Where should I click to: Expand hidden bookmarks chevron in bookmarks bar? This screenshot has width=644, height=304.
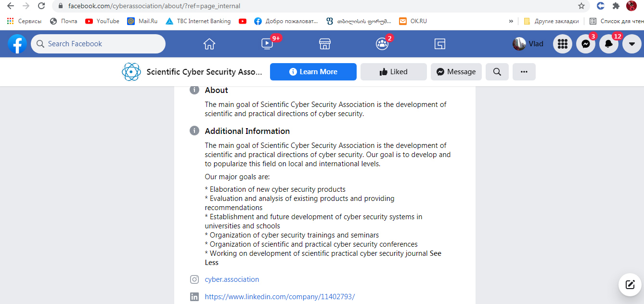(x=511, y=21)
